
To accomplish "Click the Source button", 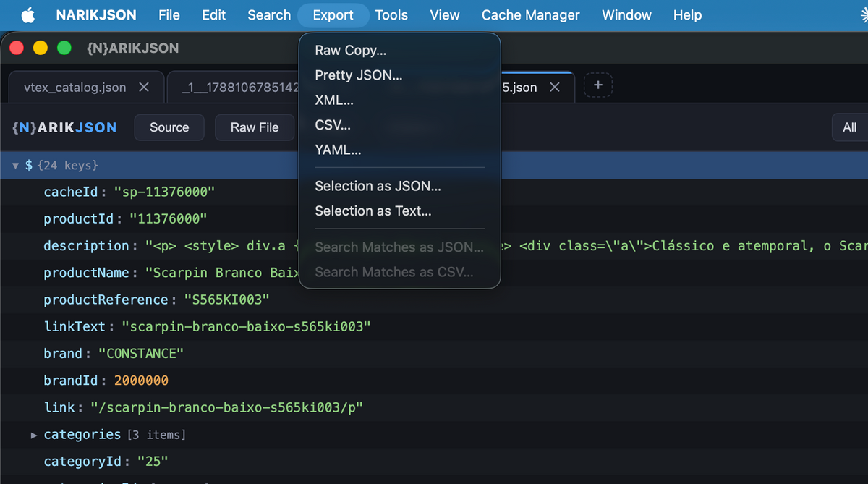I will pos(169,127).
